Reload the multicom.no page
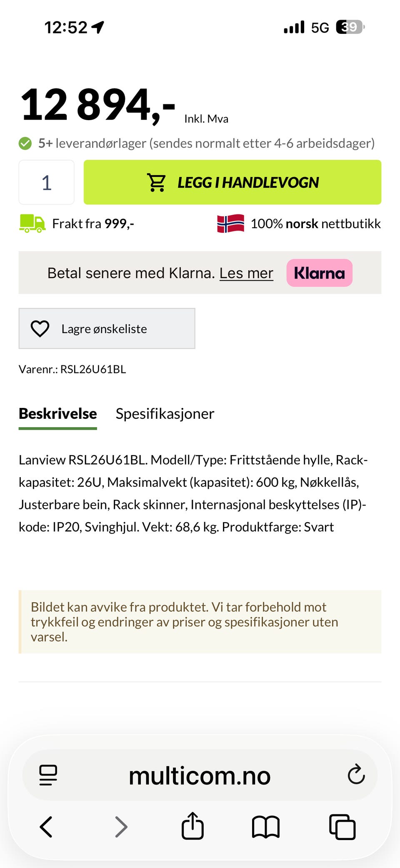Viewport: 400px width, 868px height. pyautogui.click(x=356, y=775)
